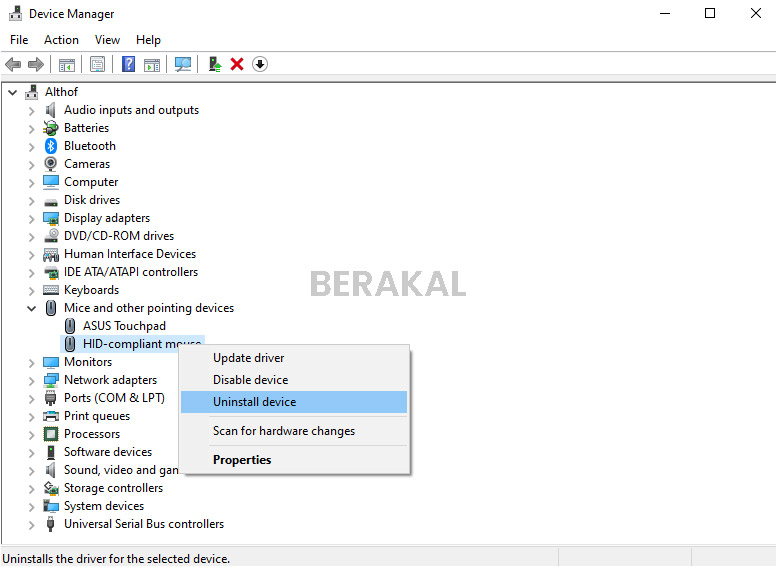
Task: Collapse Mice and other pointing devices
Action: click(31, 308)
